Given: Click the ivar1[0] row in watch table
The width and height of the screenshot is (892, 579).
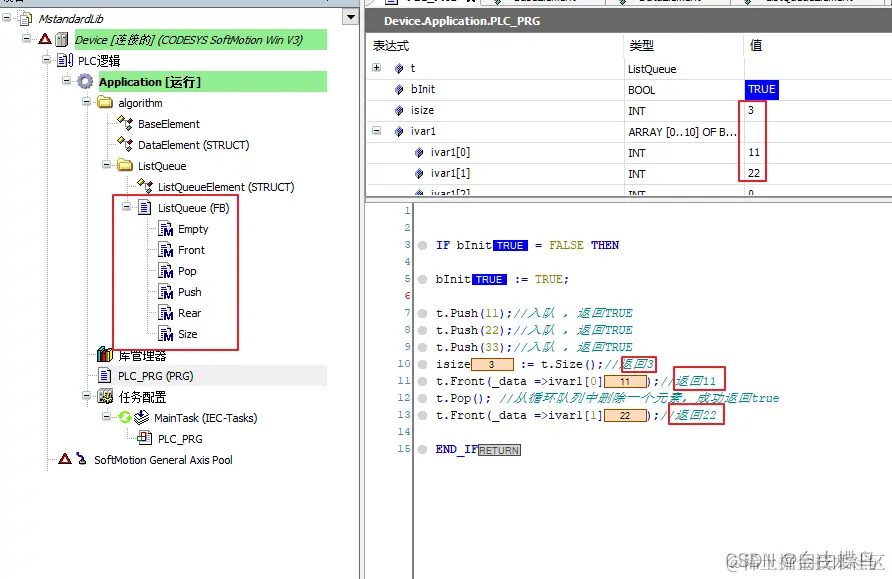Looking at the screenshot, I should pyautogui.click(x=629, y=152).
